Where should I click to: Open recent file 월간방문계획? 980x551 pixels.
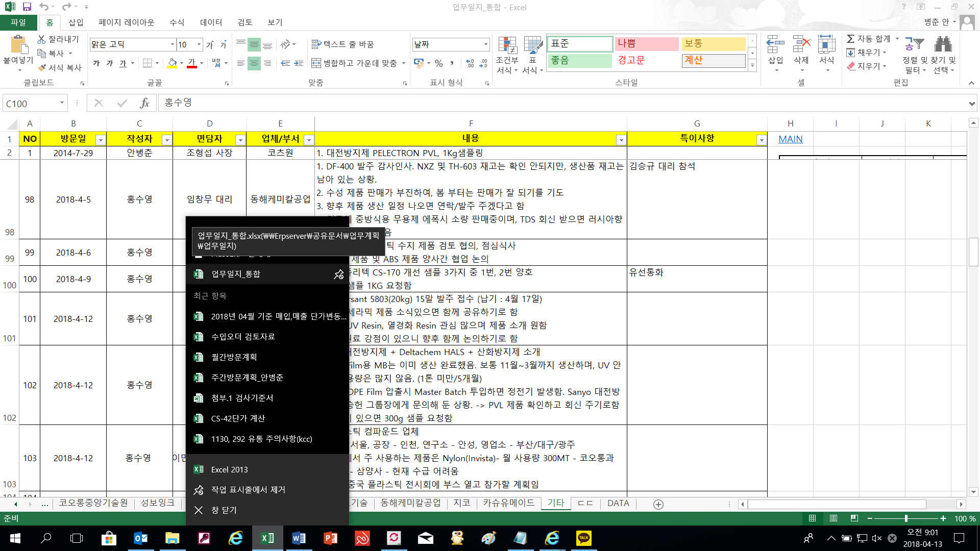(x=267, y=357)
